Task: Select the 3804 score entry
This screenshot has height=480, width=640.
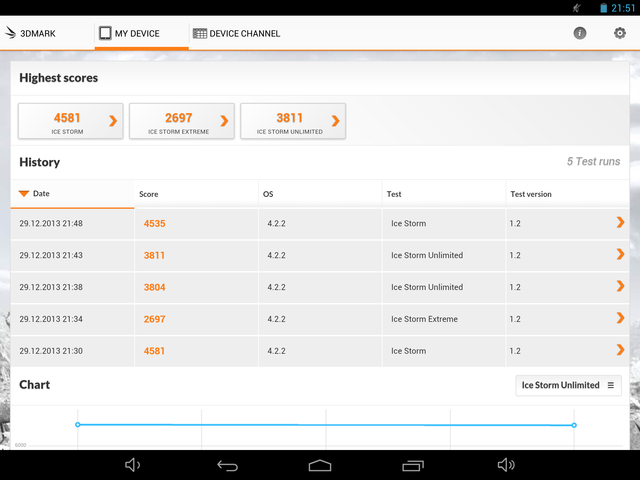Action: [x=154, y=287]
